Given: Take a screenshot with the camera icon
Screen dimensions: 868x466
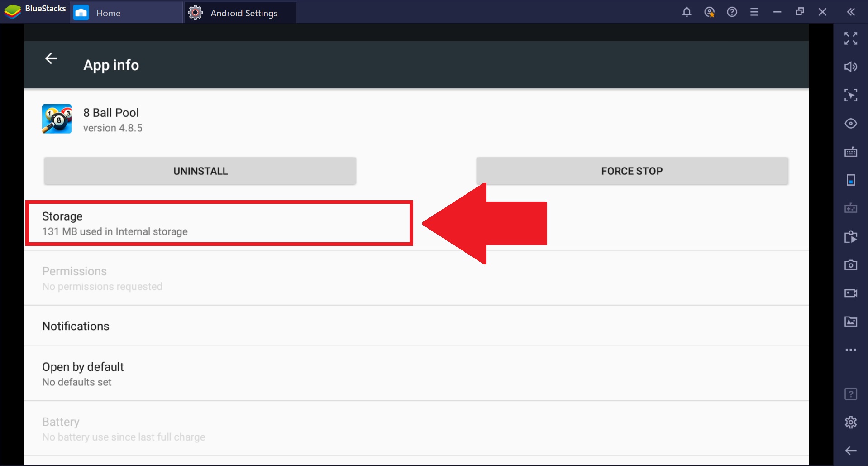Looking at the screenshot, I should click(851, 265).
